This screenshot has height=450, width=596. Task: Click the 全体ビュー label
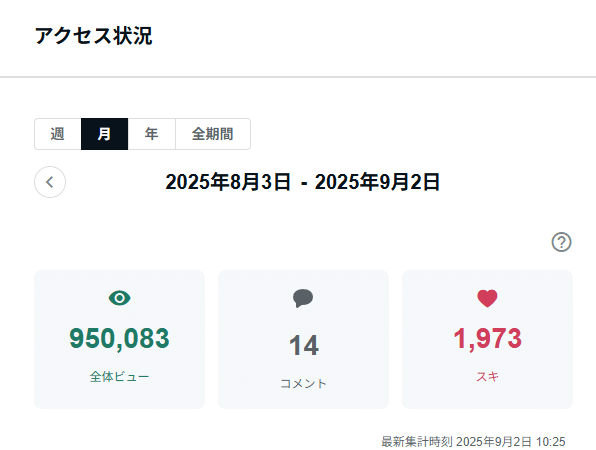click(x=119, y=377)
